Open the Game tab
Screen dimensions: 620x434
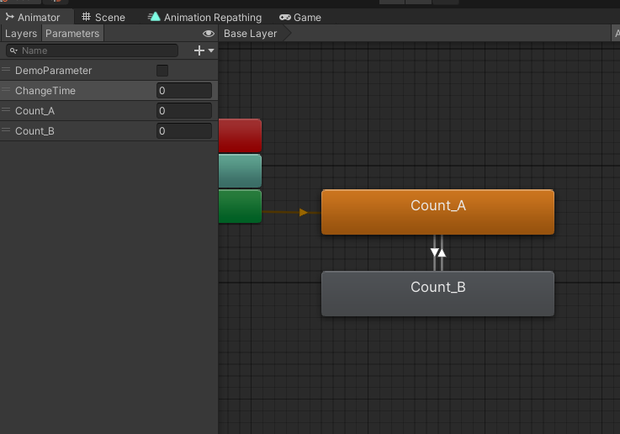(x=300, y=17)
